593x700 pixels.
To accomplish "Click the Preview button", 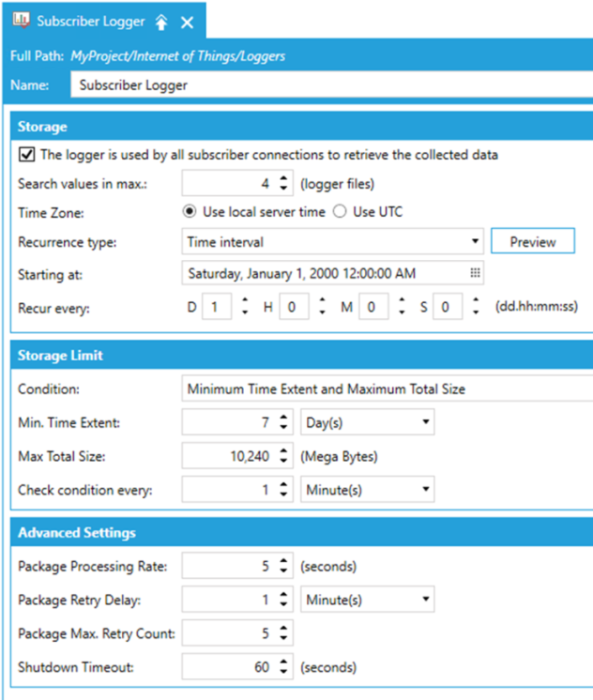I will (x=533, y=241).
